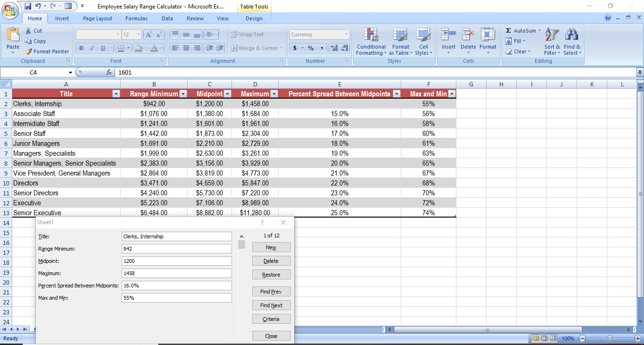The image size is (644, 345).
Task: Save the workbook from Quick Access Toolbar
Action: point(28,6)
